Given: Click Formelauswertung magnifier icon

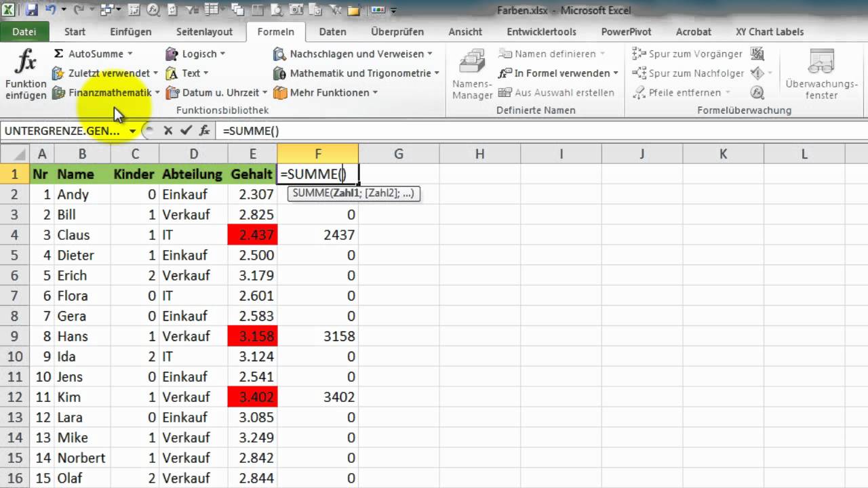Looking at the screenshot, I should pos(758,93).
